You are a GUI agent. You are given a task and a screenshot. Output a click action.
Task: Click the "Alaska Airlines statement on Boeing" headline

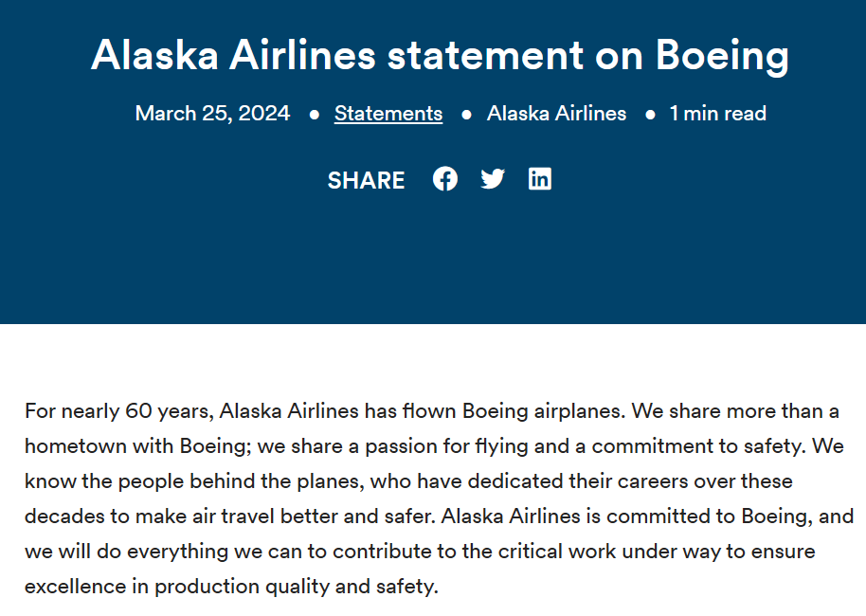click(x=440, y=56)
